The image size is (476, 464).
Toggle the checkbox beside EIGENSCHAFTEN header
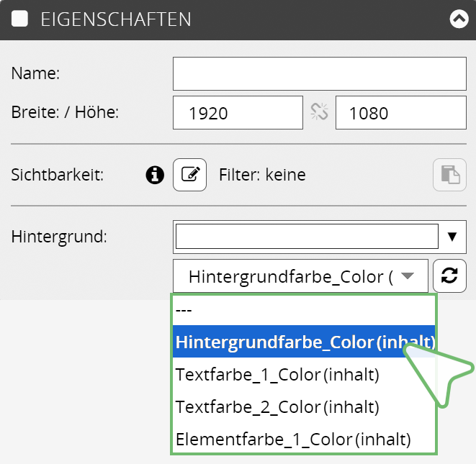pyautogui.click(x=20, y=19)
